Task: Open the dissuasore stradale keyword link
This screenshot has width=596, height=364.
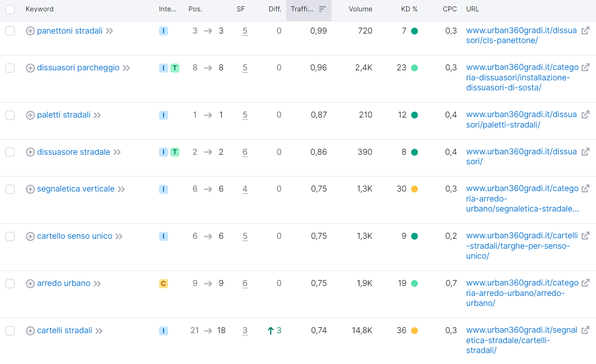Action: (x=74, y=152)
